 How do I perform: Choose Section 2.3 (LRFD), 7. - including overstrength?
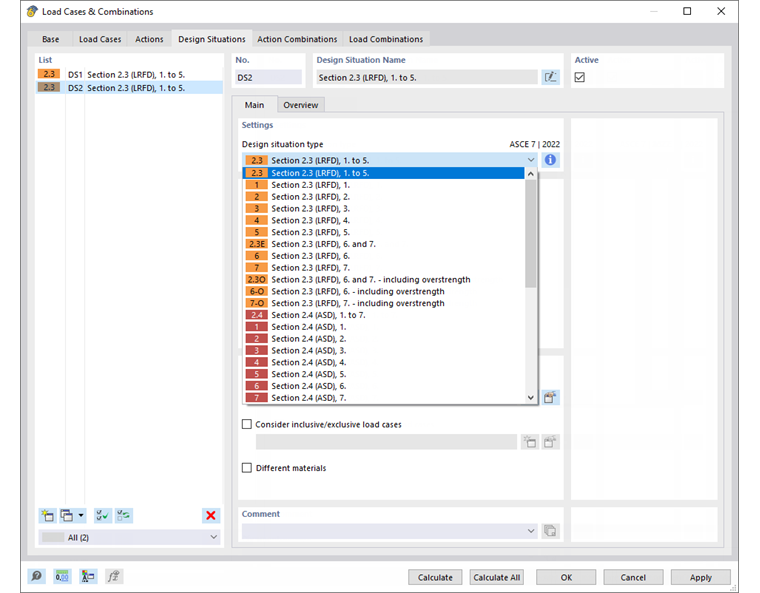click(x=383, y=303)
